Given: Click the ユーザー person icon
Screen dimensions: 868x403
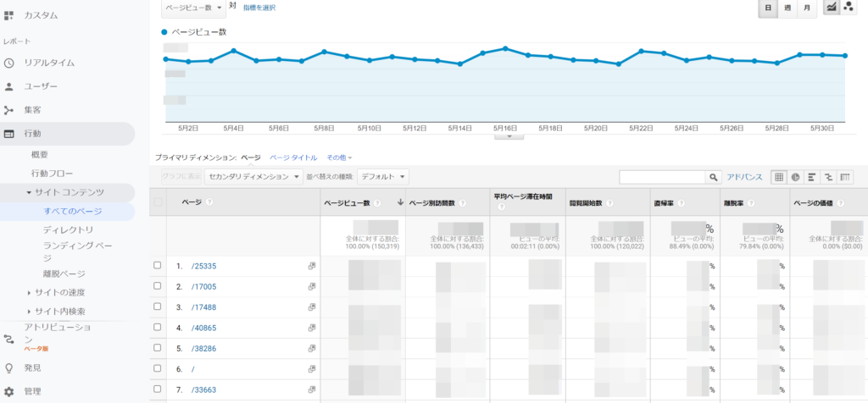Looking at the screenshot, I should pyautogui.click(x=8, y=87).
